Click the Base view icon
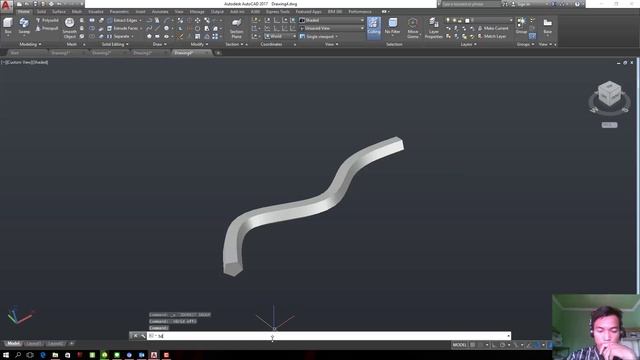Image resolution: width=640 pixels, height=360 pixels. (548, 25)
